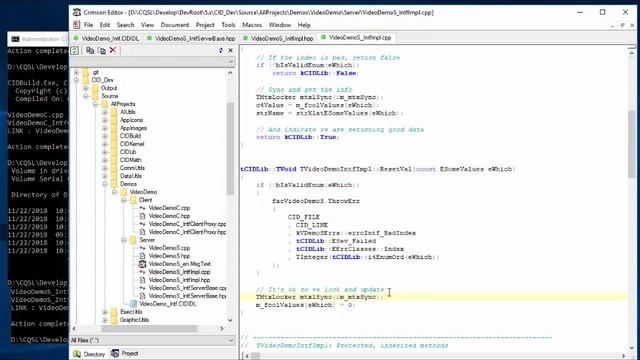Open VideoDemoC.cpp file in tree

point(169,208)
